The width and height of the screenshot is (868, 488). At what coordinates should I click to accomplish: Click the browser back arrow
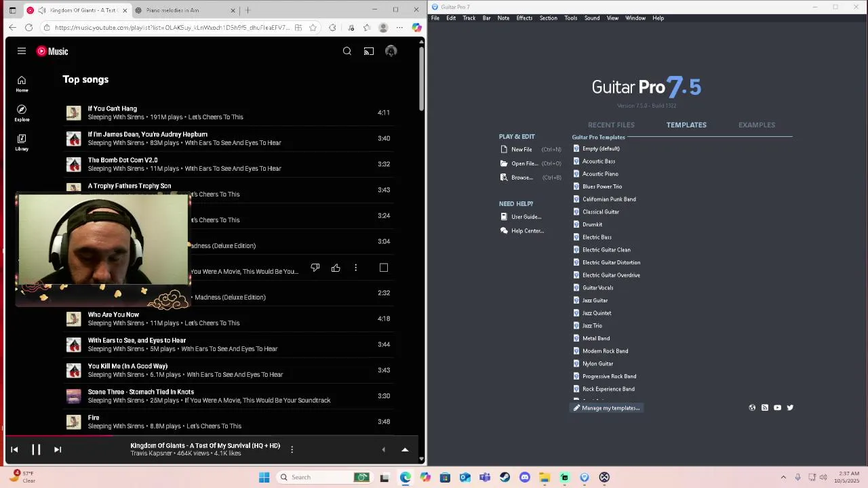coord(12,28)
